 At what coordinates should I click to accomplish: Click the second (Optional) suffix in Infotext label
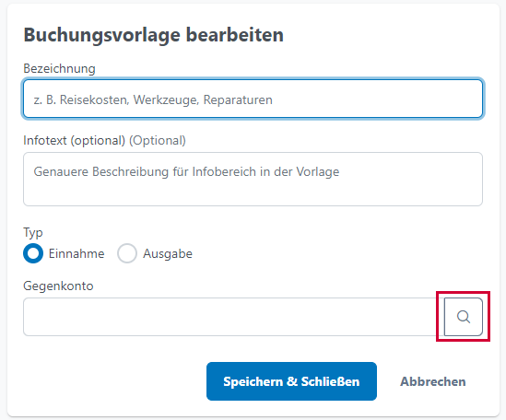click(158, 141)
